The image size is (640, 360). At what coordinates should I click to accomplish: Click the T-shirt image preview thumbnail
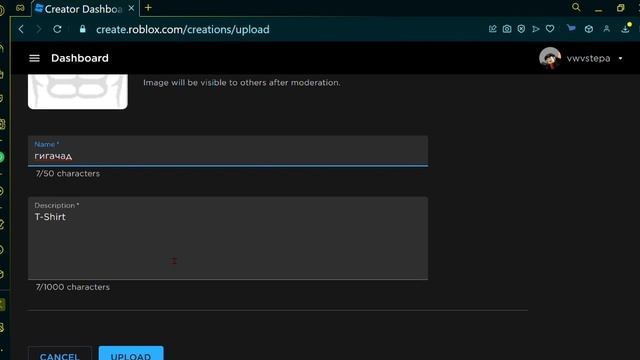78,91
